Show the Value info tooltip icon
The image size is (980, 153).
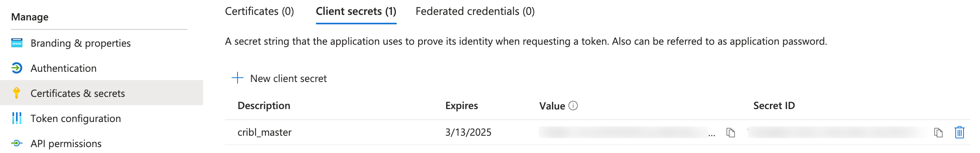[573, 106]
